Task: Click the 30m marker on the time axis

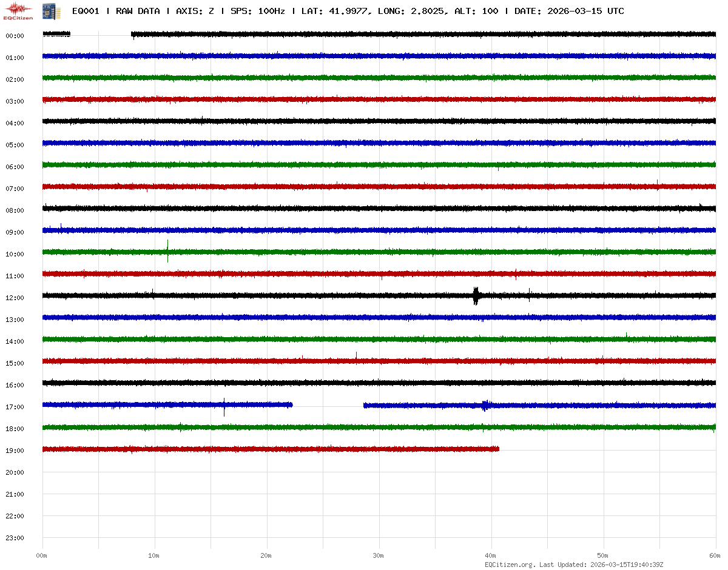Action: (x=378, y=555)
